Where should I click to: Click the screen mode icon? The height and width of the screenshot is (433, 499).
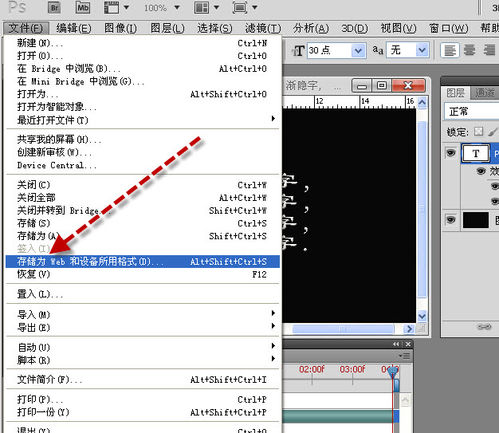coord(240,7)
